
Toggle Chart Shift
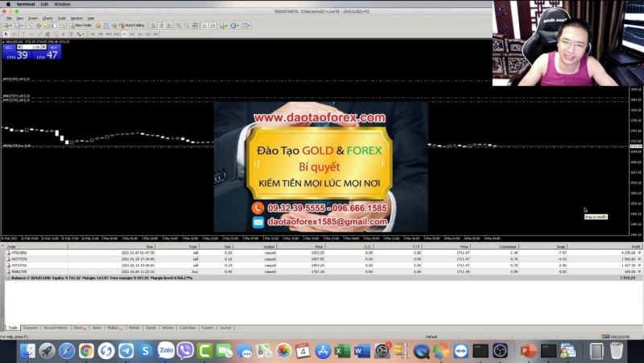(x=213, y=26)
